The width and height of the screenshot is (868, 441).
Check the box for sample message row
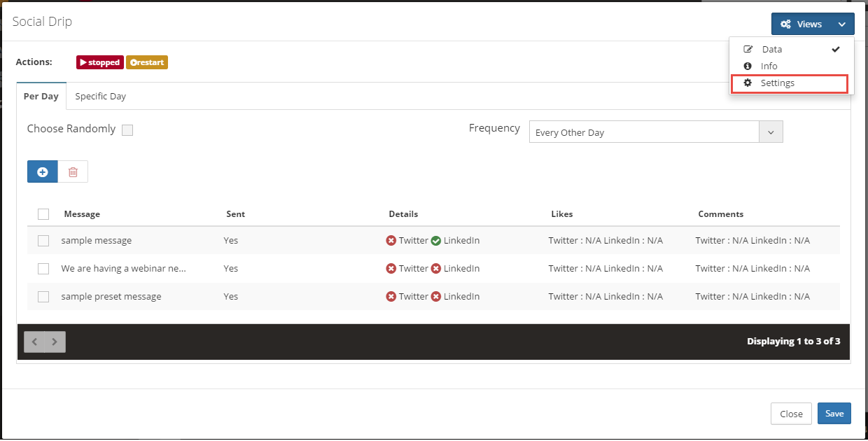point(43,241)
